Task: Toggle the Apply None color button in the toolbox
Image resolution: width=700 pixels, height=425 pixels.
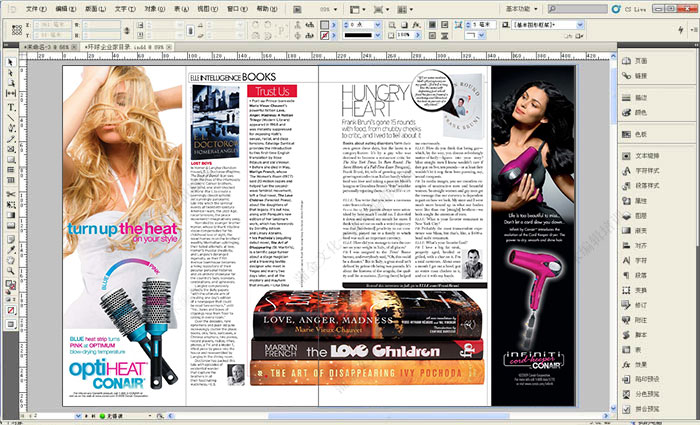Action: [11, 310]
